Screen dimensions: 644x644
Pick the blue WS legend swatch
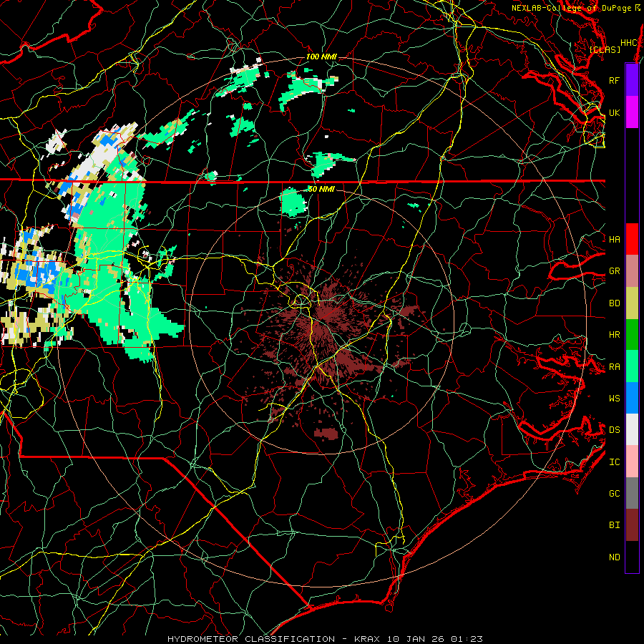(x=632, y=398)
